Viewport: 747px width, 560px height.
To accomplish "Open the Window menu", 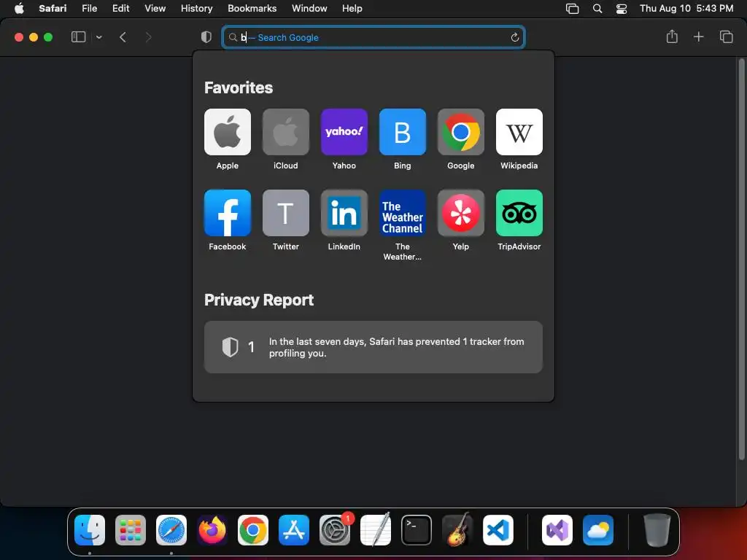I will pyautogui.click(x=309, y=8).
